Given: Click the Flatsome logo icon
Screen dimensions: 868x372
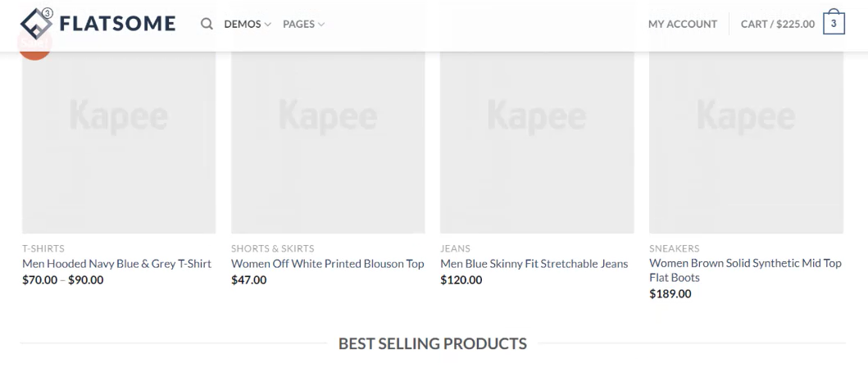Looking at the screenshot, I should (36, 24).
